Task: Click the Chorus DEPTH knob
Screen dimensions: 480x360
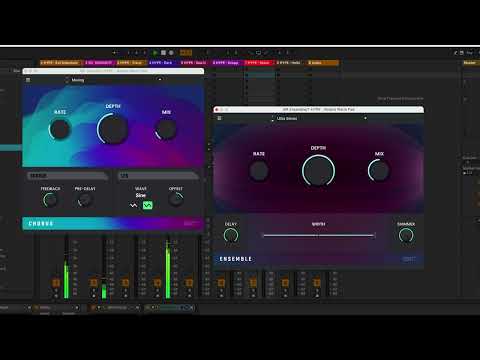Action: [x=113, y=129]
